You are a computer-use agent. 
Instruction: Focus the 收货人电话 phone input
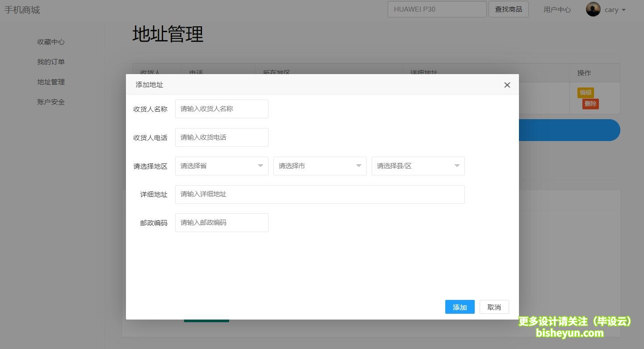point(222,137)
